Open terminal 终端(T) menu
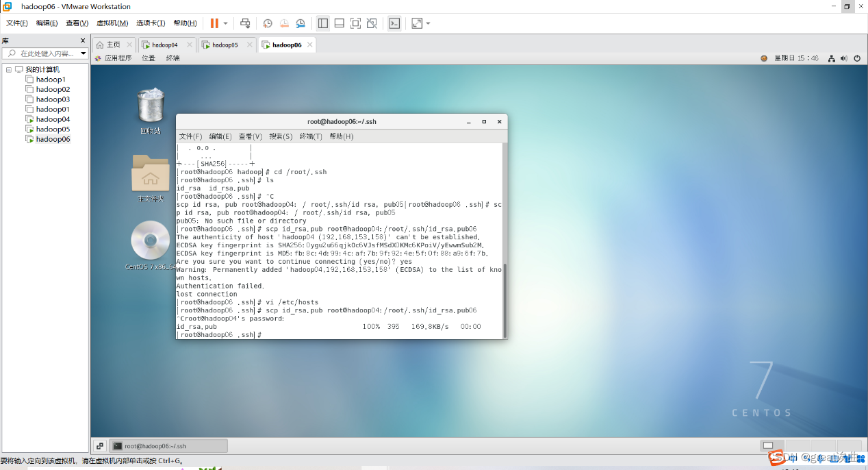This screenshot has width=868, height=470. [311, 136]
